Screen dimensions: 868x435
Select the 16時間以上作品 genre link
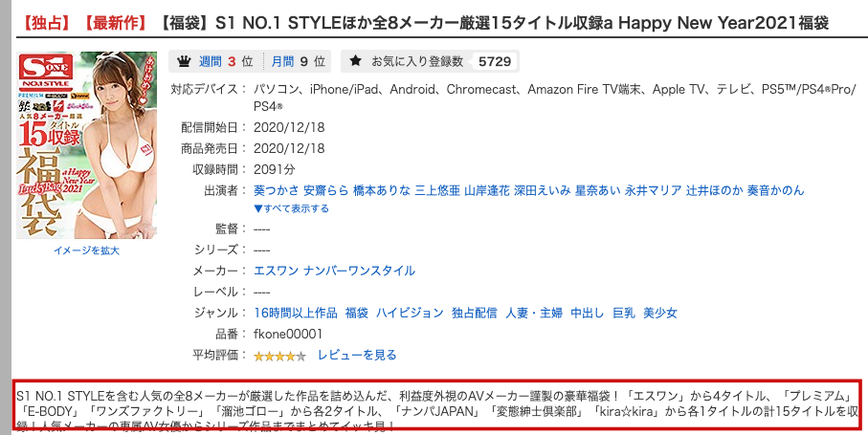(296, 313)
